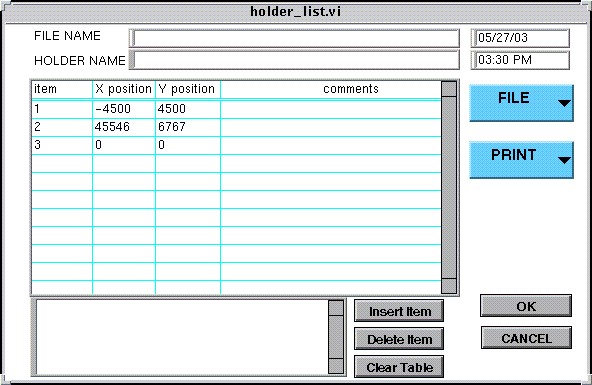Click the lower text box scrollbar

(336, 337)
